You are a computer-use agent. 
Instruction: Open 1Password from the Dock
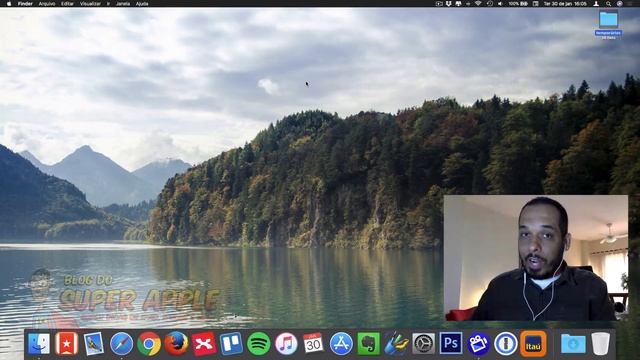[506, 344]
